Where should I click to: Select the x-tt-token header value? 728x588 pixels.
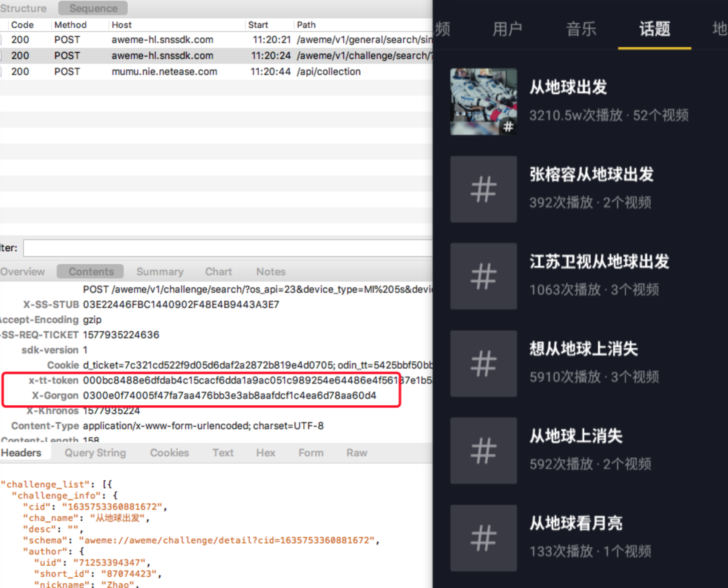coord(257,381)
